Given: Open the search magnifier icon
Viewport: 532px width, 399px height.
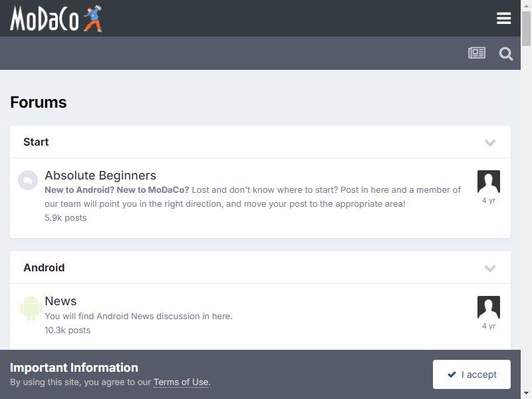Looking at the screenshot, I should 505,54.
